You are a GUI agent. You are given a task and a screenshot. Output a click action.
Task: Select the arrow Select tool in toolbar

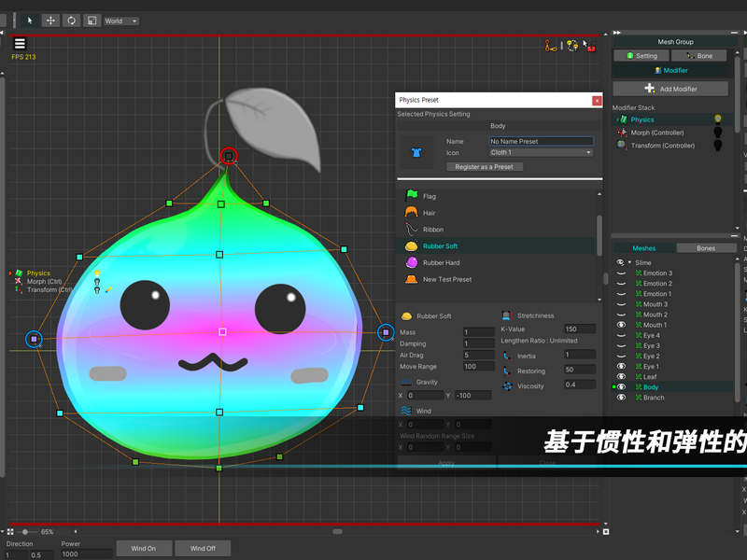tap(30, 21)
